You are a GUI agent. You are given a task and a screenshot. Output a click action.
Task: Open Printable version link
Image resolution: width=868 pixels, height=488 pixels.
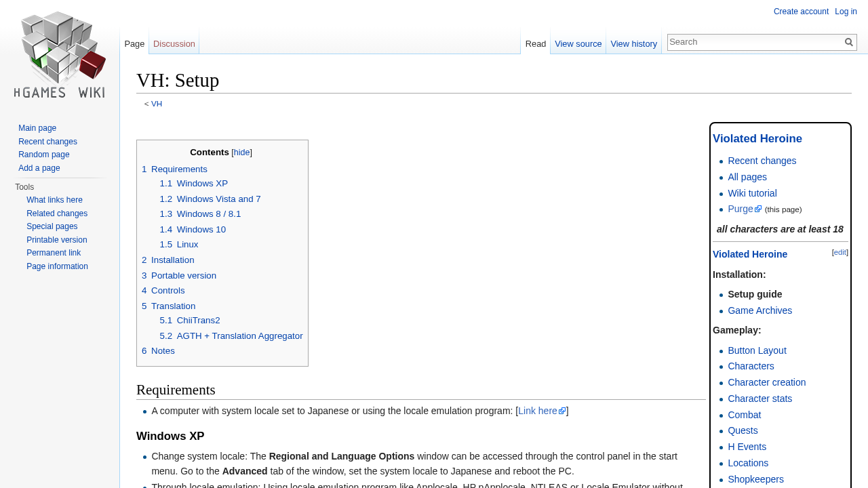pyautogui.click(x=57, y=240)
